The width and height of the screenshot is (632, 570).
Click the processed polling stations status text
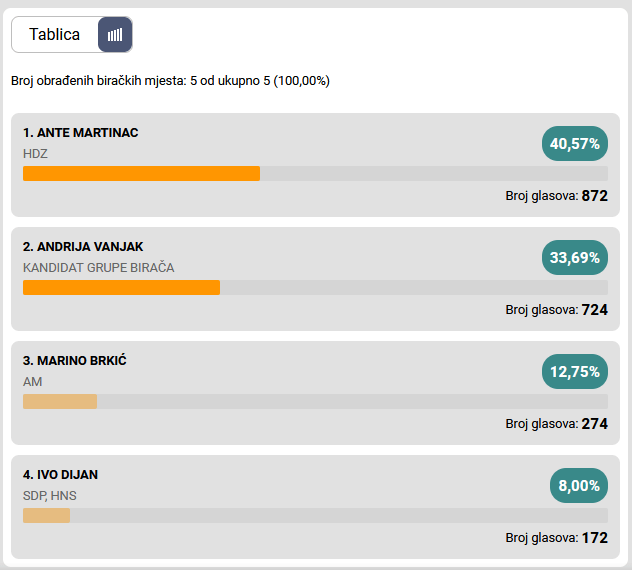[x=170, y=81]
